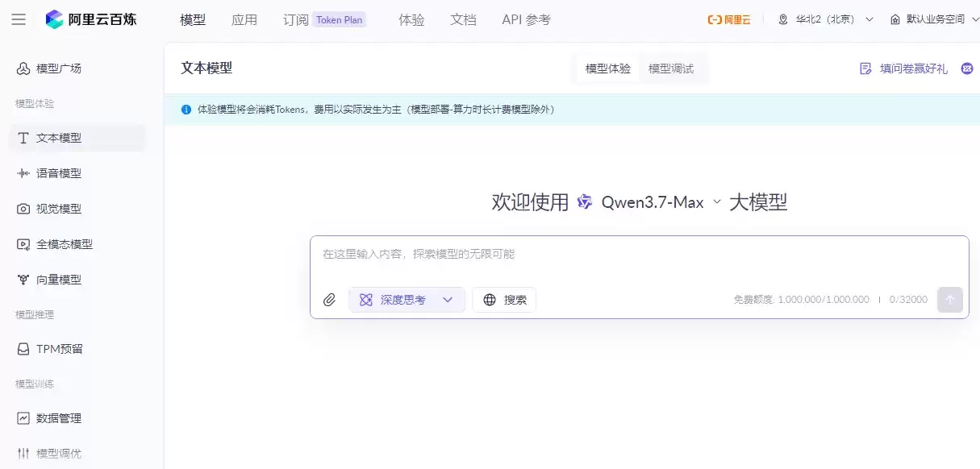The height and width of the screenshot is (469, 980).
Task: Focus the prompt input field
Action: pyautogui.click(x=639, y=255)
